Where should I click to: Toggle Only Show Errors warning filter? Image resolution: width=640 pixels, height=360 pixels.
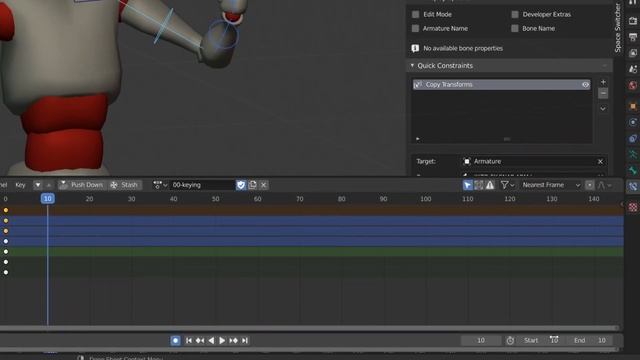pyautogui.click(x=490, y=185)
